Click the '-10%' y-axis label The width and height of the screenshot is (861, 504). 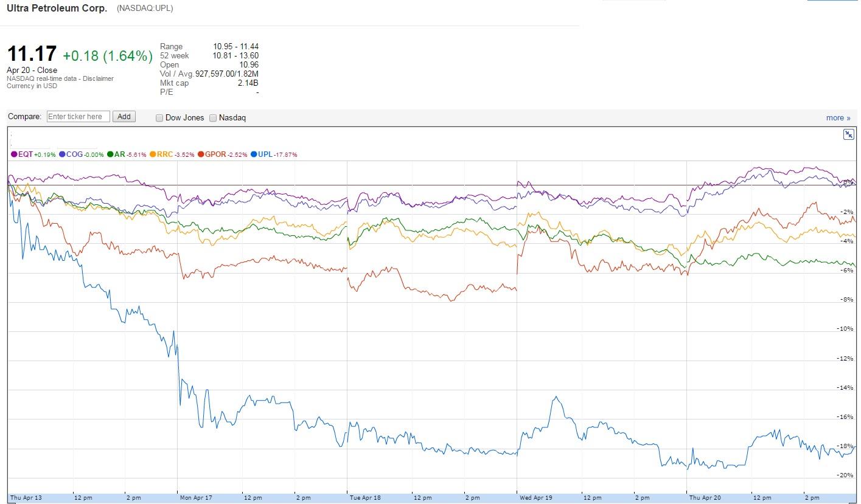[846, 329]
